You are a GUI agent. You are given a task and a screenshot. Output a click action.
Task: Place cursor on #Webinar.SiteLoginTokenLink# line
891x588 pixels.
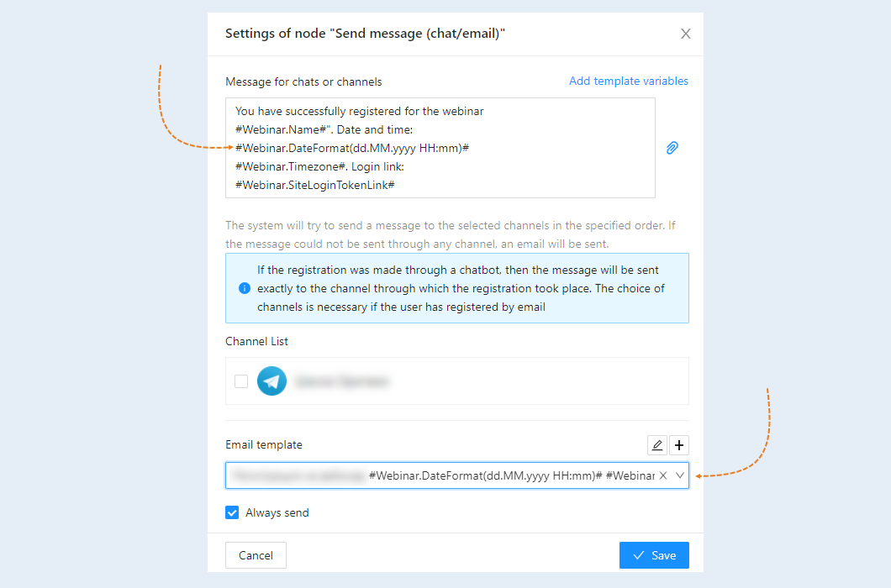[x=315, y=185]
